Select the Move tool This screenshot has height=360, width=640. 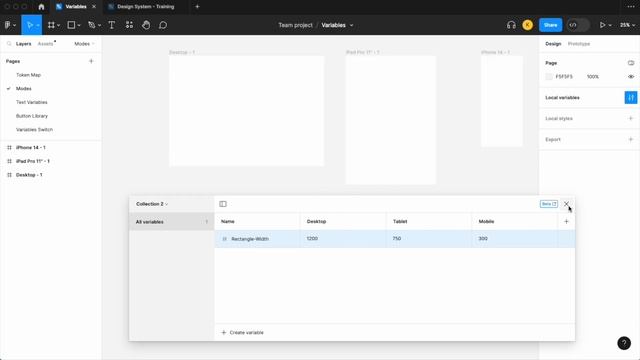click(x=29, y=25)
